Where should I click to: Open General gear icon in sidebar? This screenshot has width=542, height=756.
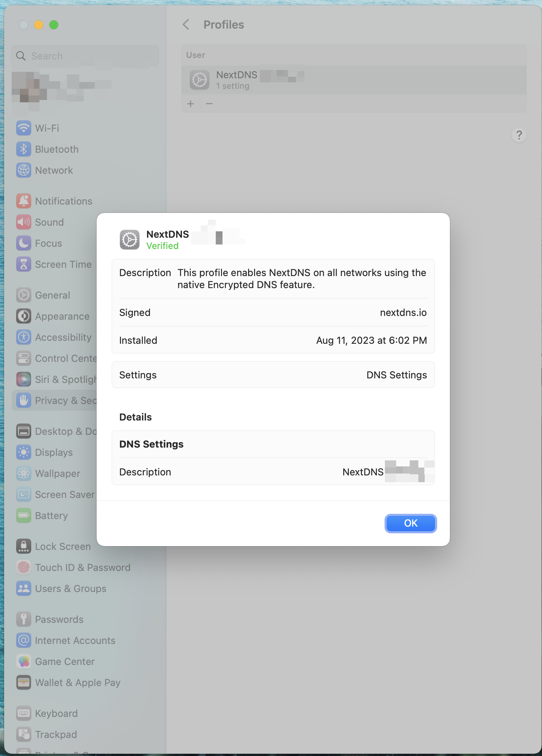click(24, 295)
